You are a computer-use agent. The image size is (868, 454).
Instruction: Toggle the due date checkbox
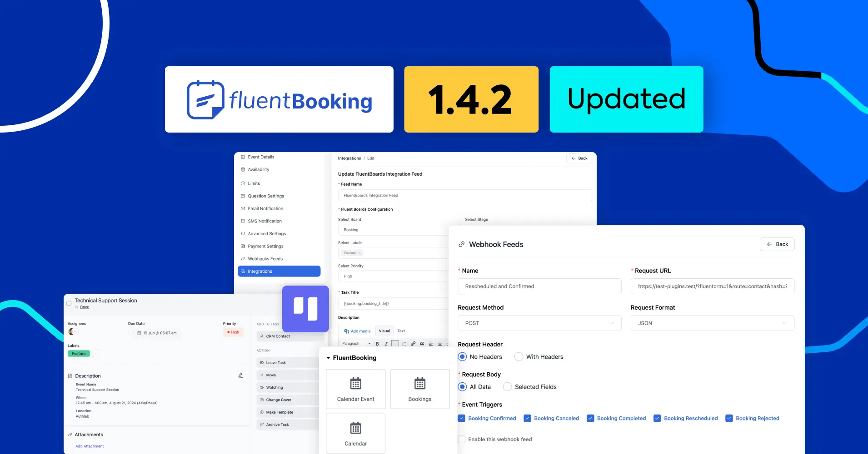(130, 333)
